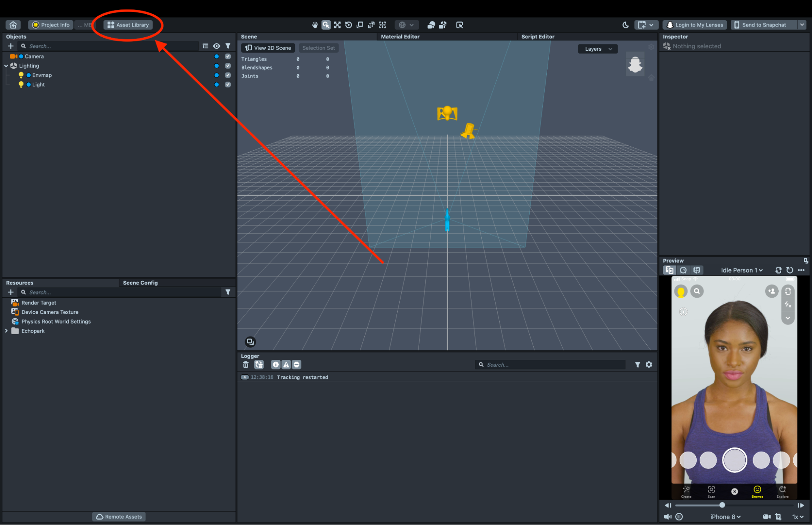This screenshot has height=525, width=812.
Task: Open Logger settings gear
Action: (649, 365)
